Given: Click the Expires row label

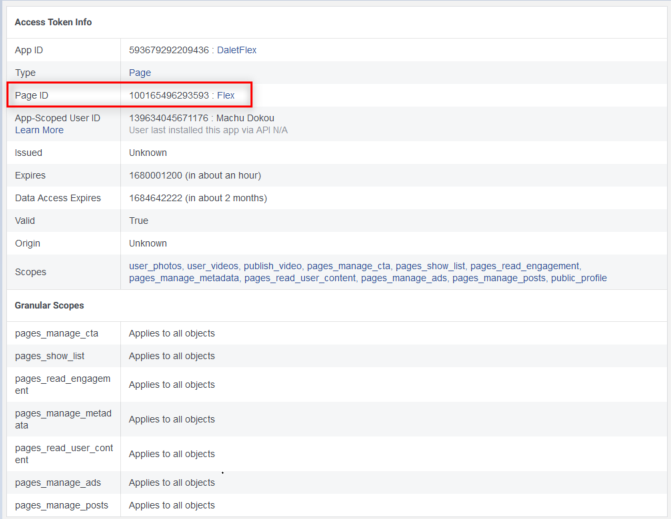Looking at the screenshot, I should pyautogui.click(x=30, y=175).
